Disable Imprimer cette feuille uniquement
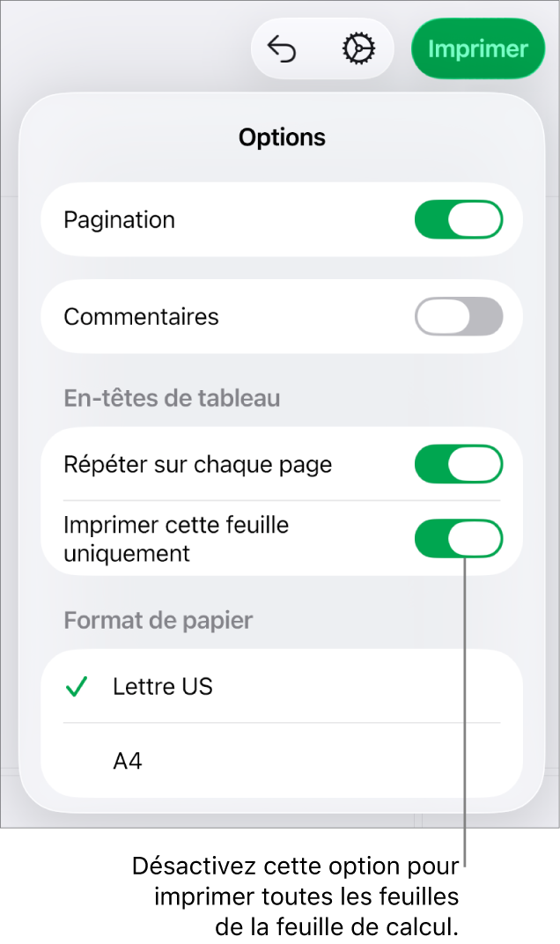Image resolution: width=560 pixels, height=944 pixels. point(459,538)
